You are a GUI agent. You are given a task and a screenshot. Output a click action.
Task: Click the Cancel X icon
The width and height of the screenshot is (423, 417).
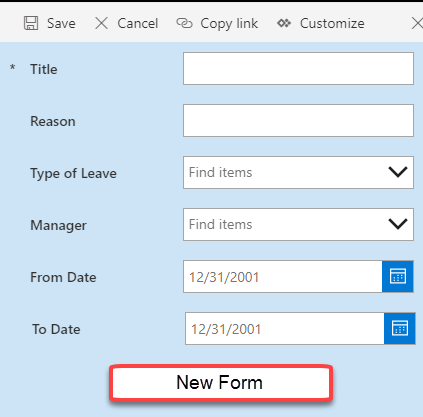(x=101, y=23)
